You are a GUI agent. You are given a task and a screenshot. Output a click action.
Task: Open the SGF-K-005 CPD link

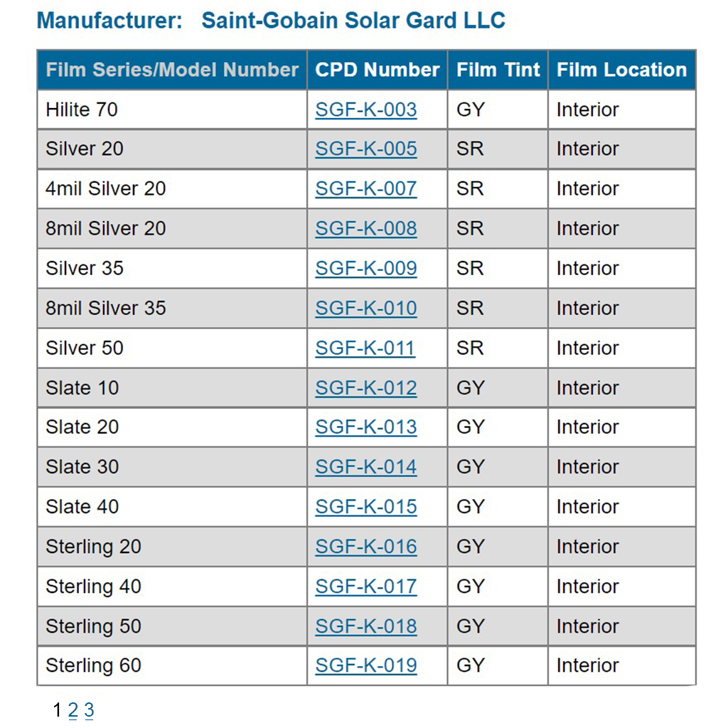pyautogui.click(x=366, y=149)
